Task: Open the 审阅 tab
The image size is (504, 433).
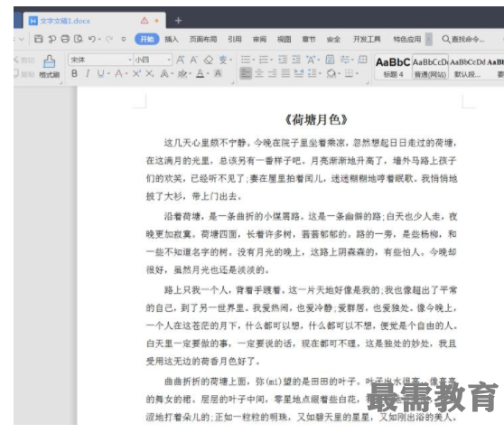Action: tap(259, 39)
